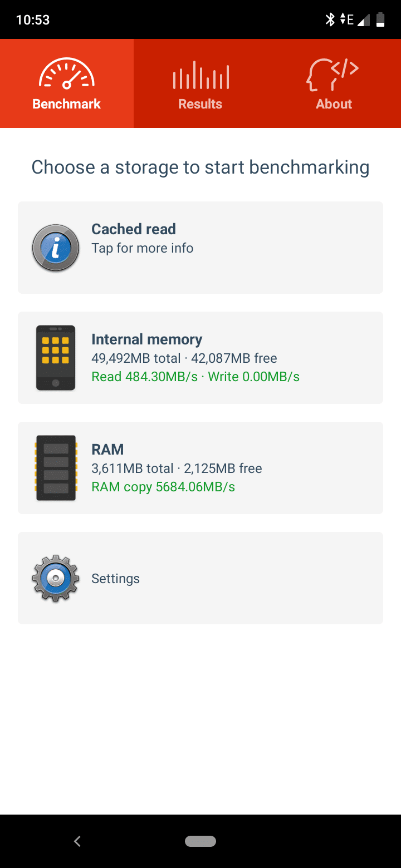Tap the blue info icon for Cached read
This screenshot has width=401, height=868.
56,248
